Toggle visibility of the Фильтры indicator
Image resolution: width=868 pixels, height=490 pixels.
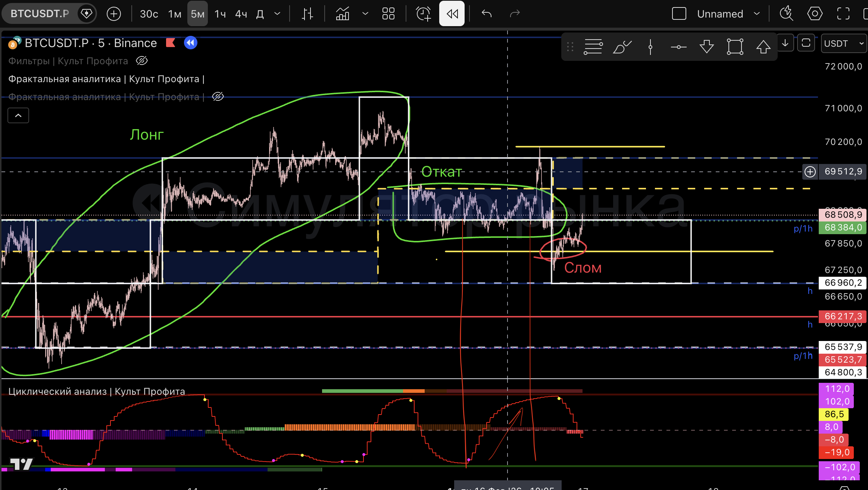(x=142, y=61)
